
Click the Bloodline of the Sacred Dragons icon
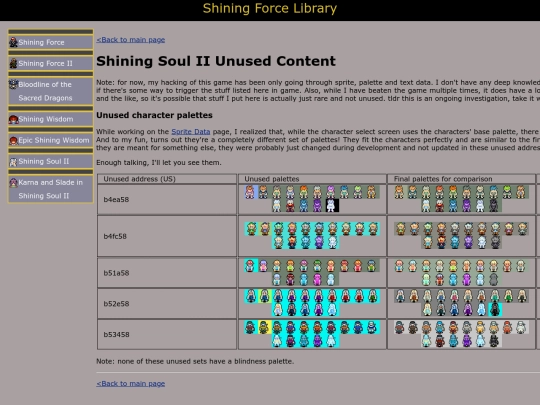tap(13, 84)
